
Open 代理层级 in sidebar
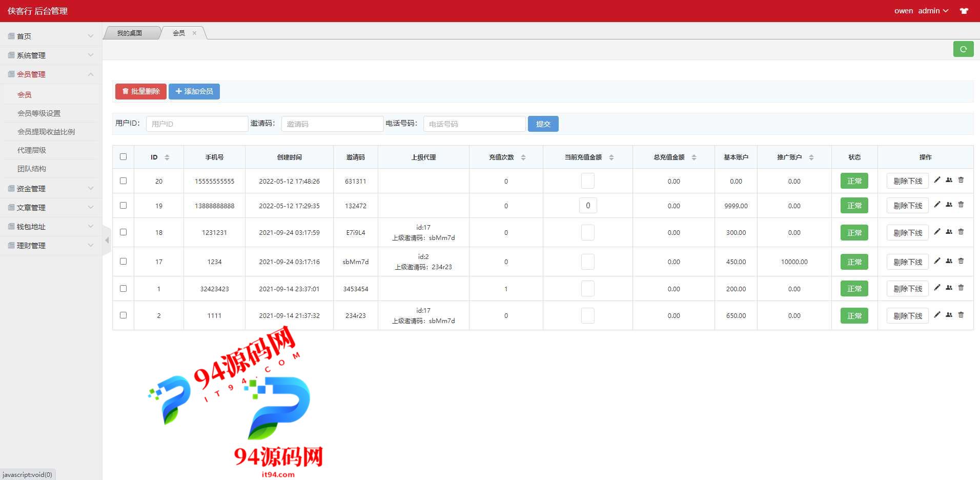tap(32, 150)
